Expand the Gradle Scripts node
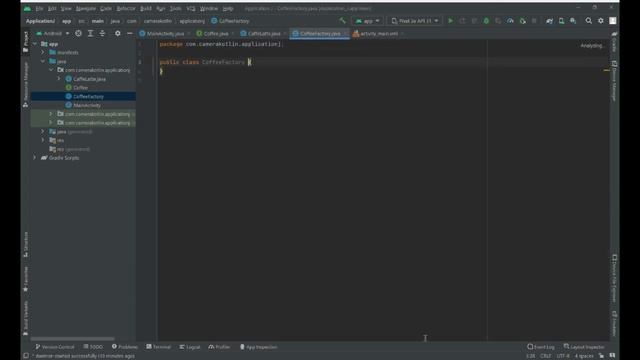640x360 pixels. pyautogui.click(x=35, y=158)
